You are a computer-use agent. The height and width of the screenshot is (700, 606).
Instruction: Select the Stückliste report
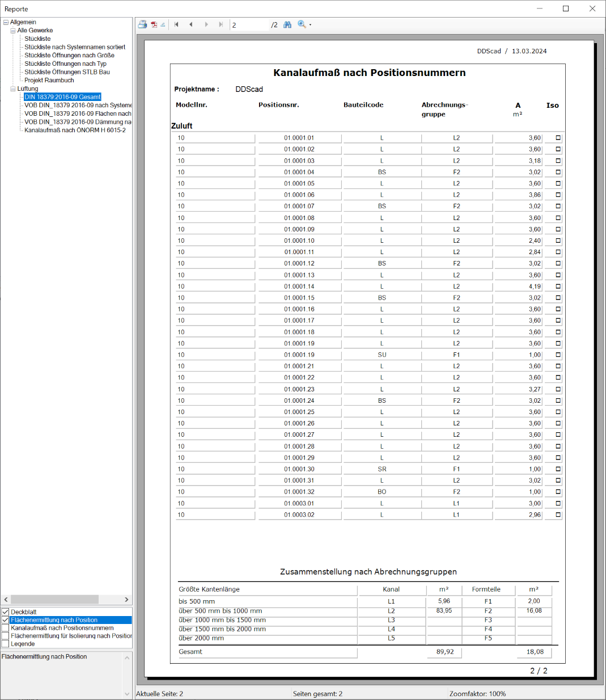tap(37, 39)
